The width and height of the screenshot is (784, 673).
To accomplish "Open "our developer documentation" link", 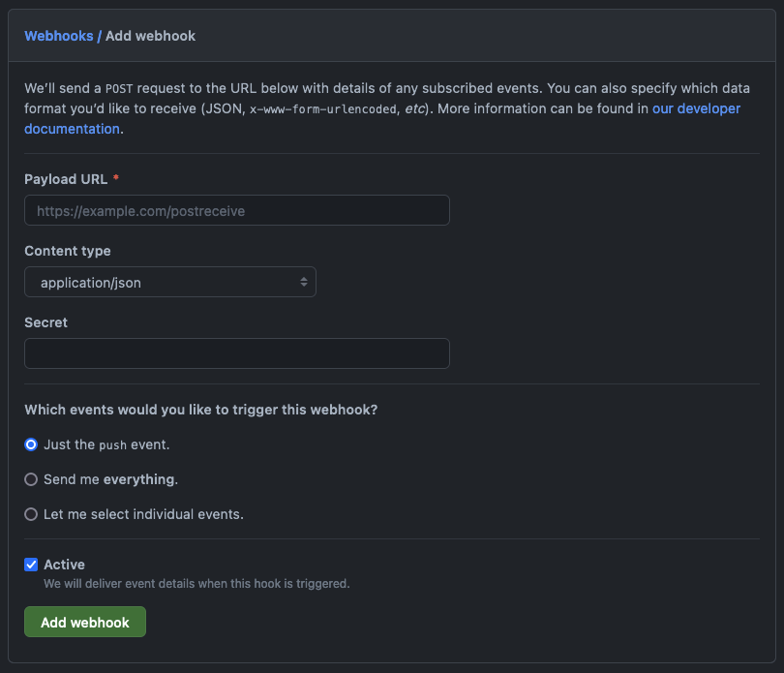I will [x=696, y=108].
